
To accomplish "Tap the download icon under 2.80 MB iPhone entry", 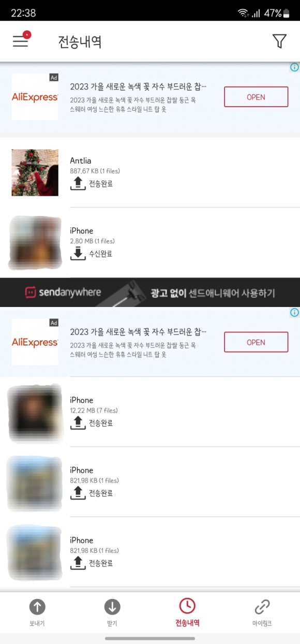I will pyautogui.click(x=78, y=253).
